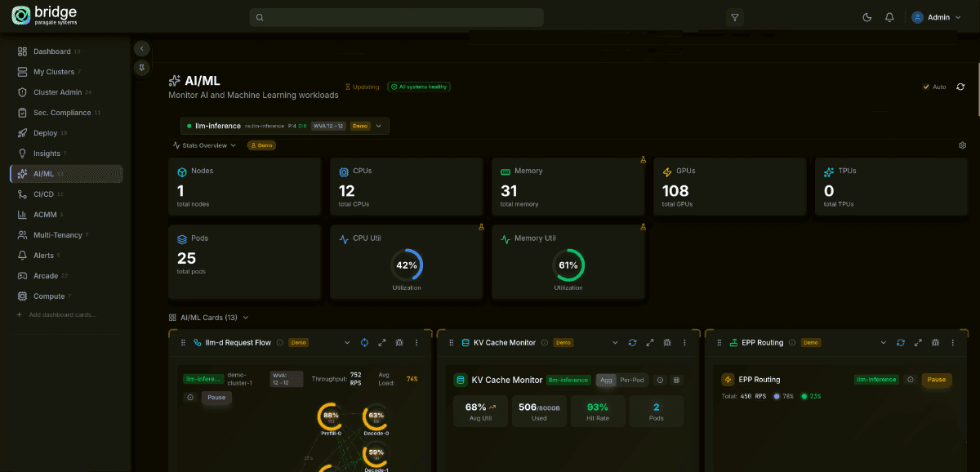
Task: Click drag handle of KV Cache Monitor card
Action: [451, 343]
